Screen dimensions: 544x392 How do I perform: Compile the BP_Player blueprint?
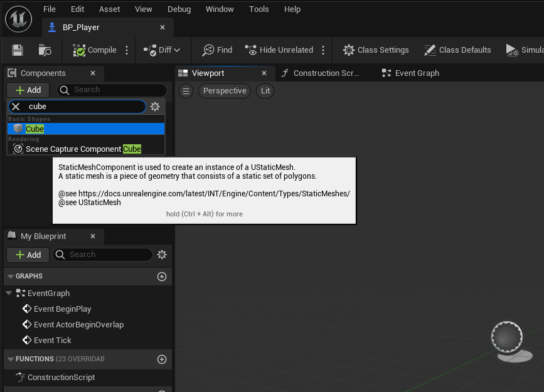94,50
